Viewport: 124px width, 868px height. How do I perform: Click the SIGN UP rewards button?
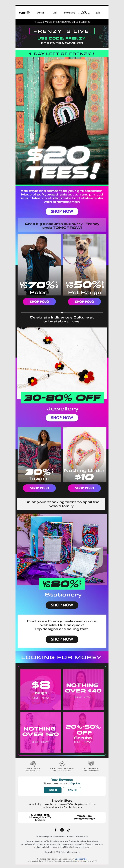[x=72, y=790]
